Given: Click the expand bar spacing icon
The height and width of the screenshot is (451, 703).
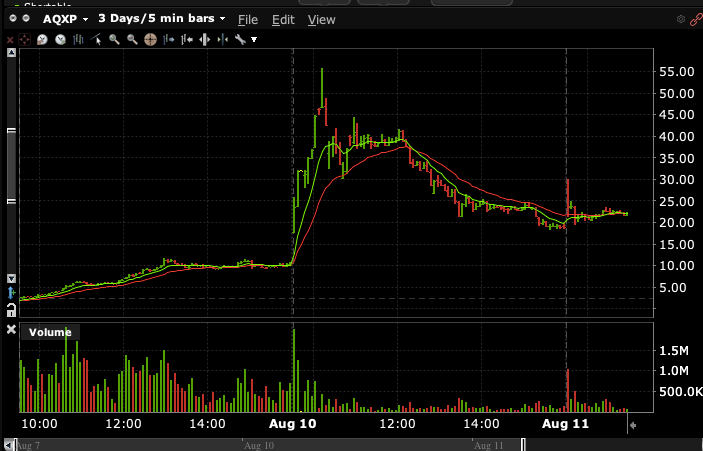Looking at the screenshot, I should tap(204, 40).
